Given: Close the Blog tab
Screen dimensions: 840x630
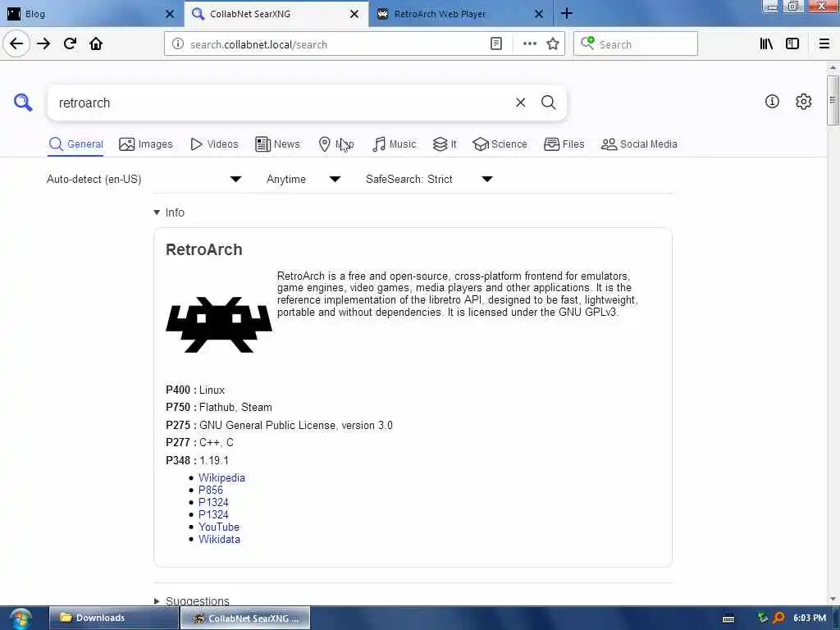Looking at the screenshot, I should pyautogui.click(x=169, y=14).
